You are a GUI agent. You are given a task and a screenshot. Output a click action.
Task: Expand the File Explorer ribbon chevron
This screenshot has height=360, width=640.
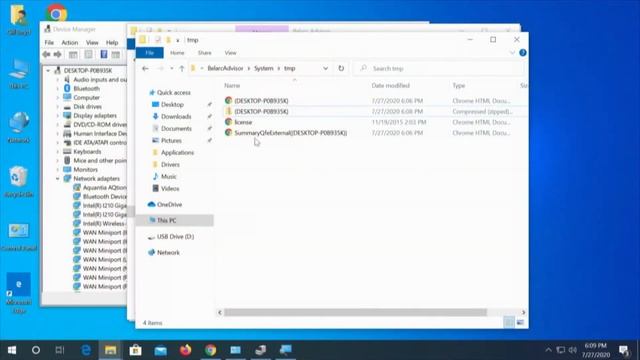pyautogui.click(x=512, y=53)
